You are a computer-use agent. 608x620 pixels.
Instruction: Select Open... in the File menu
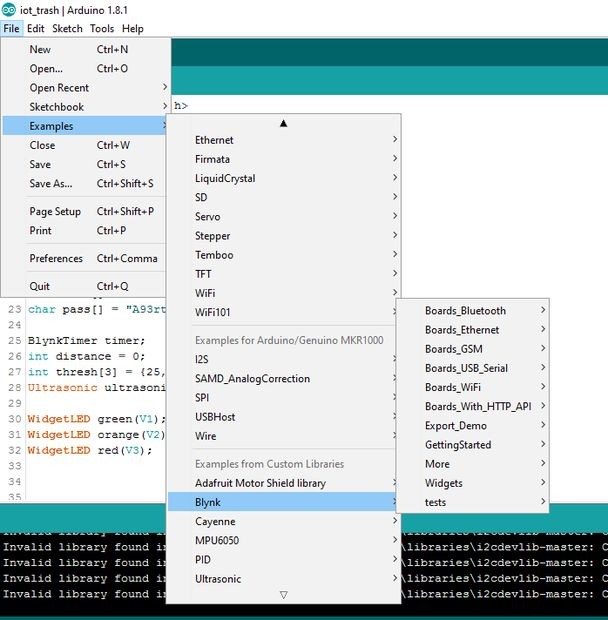[85, 68]
